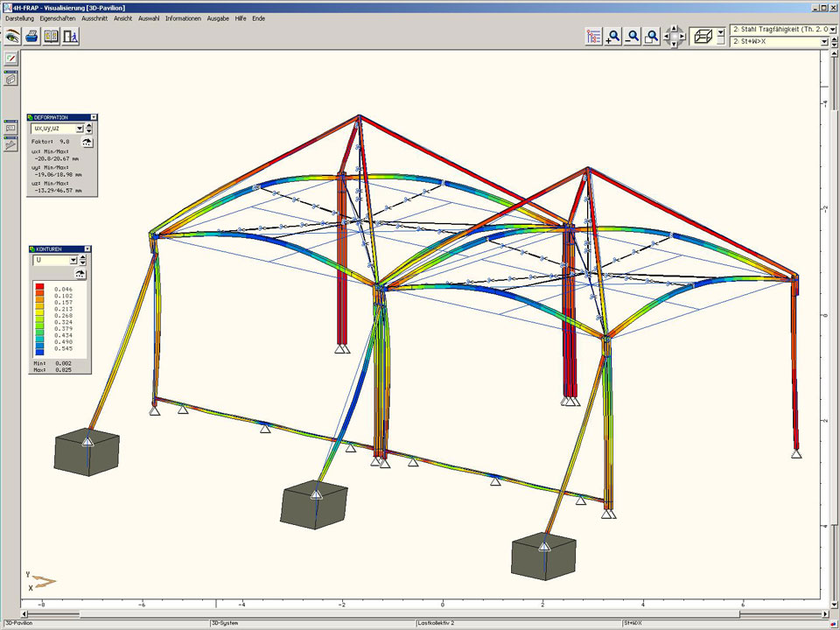The width and height of the screenshot is (840, 630).
Task: Open the book documentation icon
Action: point(52,36)
